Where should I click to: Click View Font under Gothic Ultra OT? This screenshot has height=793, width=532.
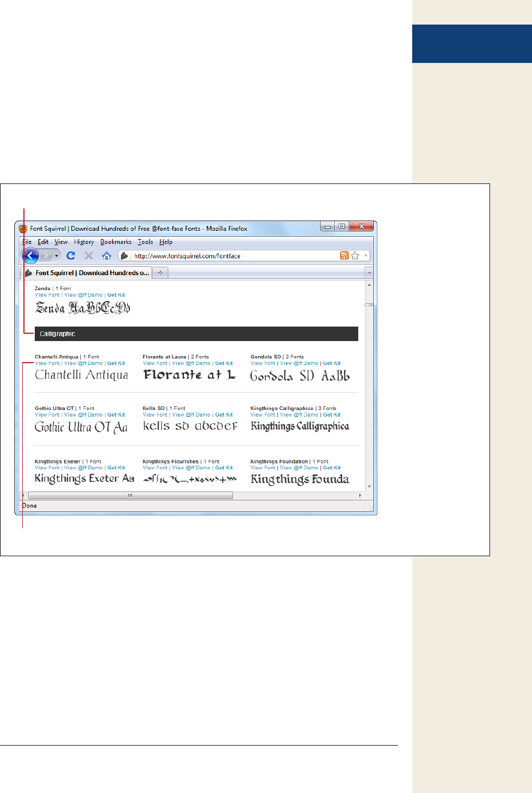[47, 415]
